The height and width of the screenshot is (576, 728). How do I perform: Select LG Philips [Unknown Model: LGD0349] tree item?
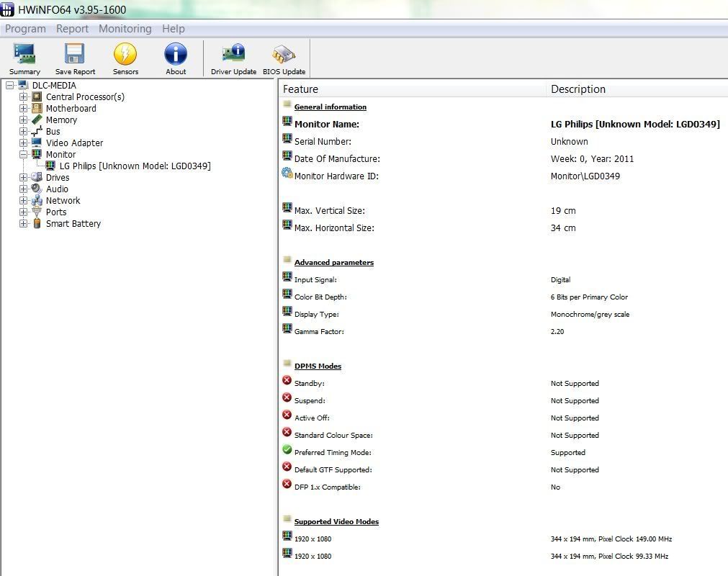tap(135, 166)
